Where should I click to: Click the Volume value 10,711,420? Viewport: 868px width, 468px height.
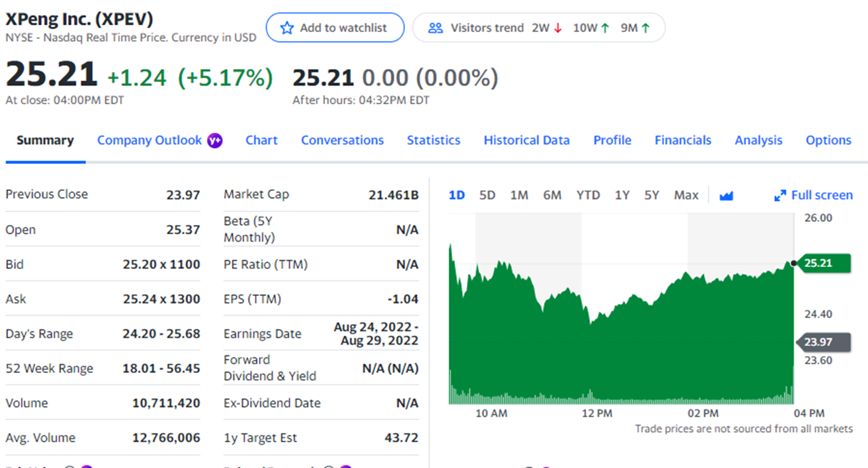click(166, 403)
